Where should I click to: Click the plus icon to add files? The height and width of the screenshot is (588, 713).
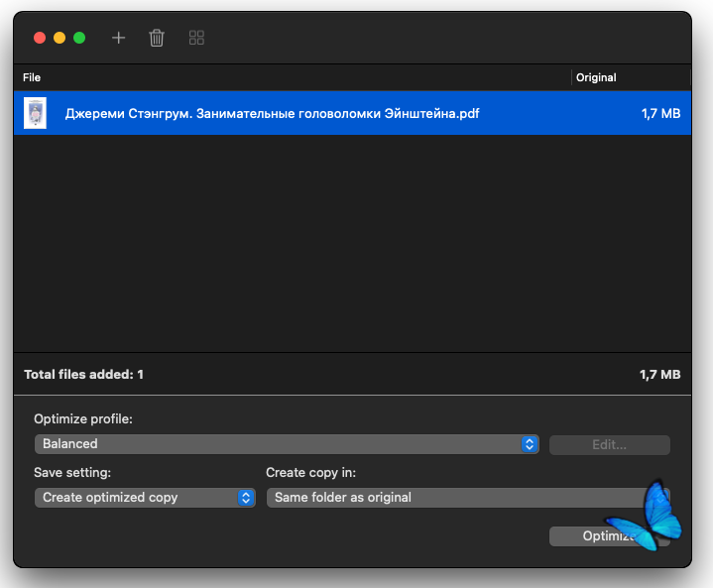[x=119, y=38]
